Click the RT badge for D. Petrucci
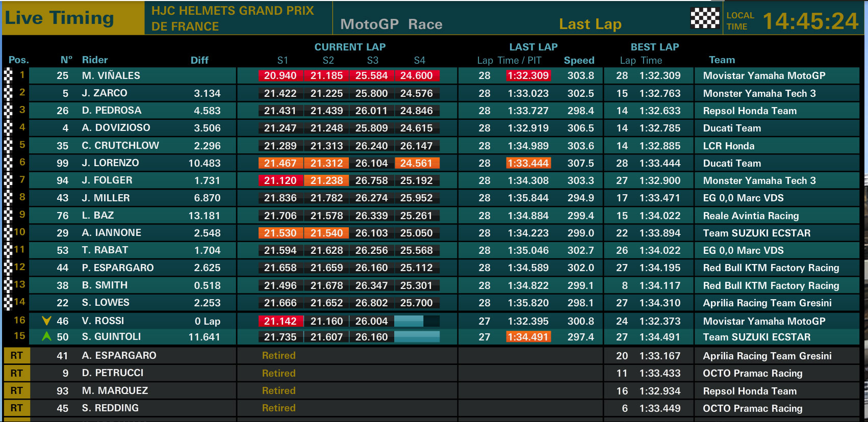 pyautogui.click(x=16, y=373)
